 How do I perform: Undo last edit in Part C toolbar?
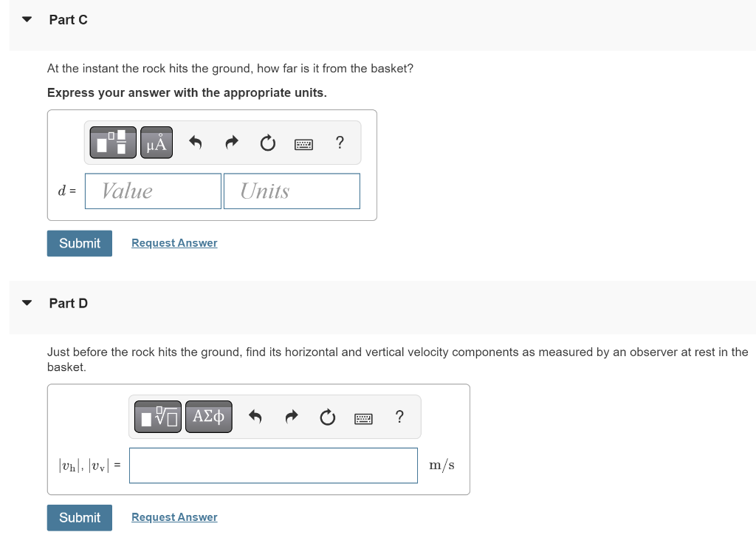click(x=195, y=143)
